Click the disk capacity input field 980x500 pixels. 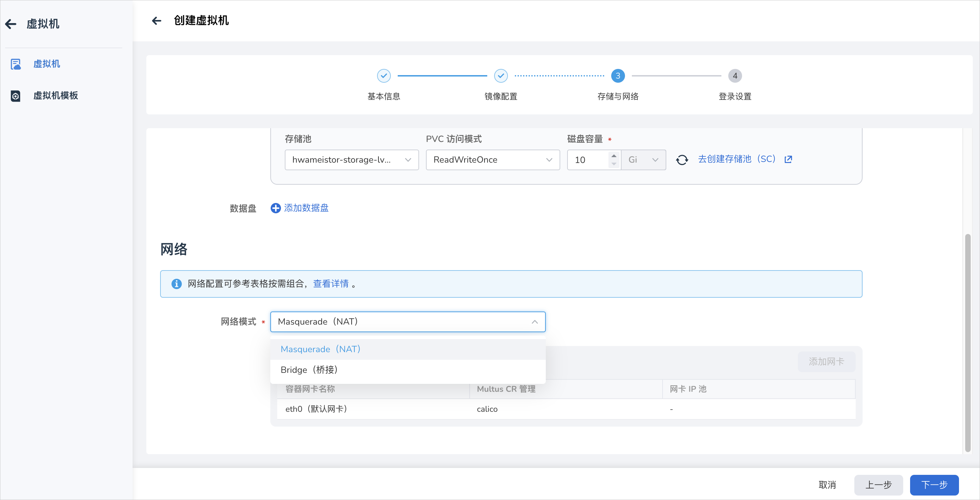[x=589, y=160]
